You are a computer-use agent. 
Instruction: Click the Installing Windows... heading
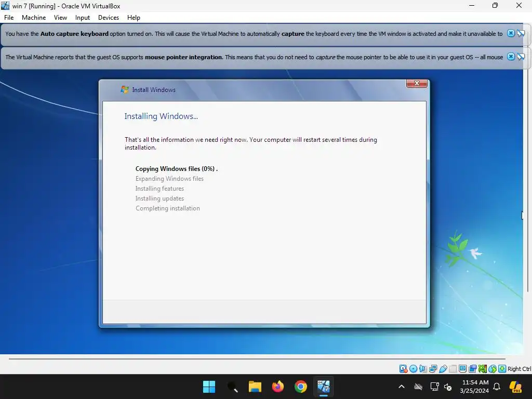[x=161, y=116]
